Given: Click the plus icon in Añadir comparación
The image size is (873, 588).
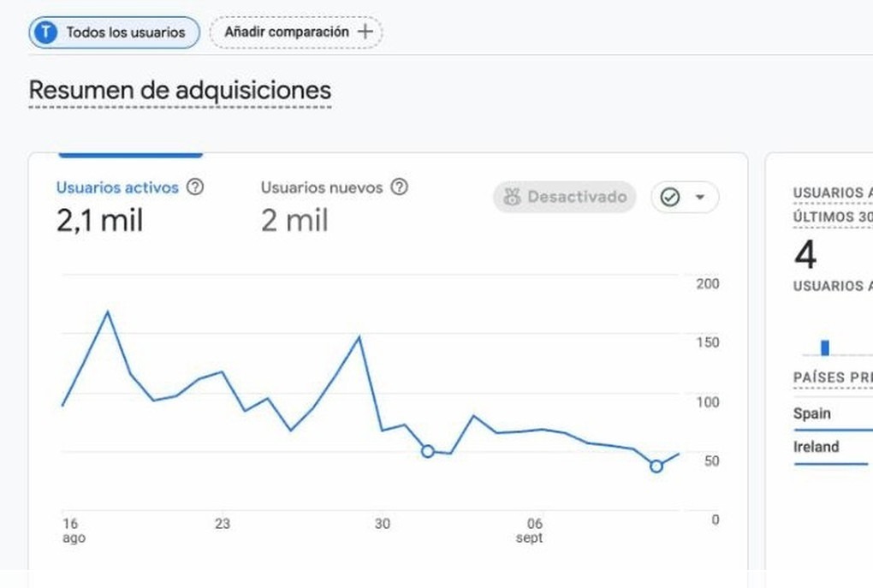Looking at the screenshot, I should [x=365, y=32].
